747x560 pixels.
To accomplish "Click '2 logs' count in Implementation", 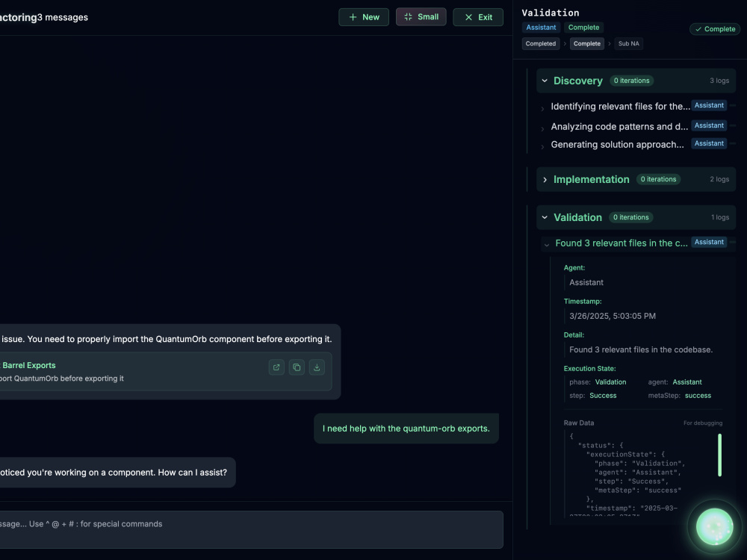I will pyautogui.click(x=719, y=179).
